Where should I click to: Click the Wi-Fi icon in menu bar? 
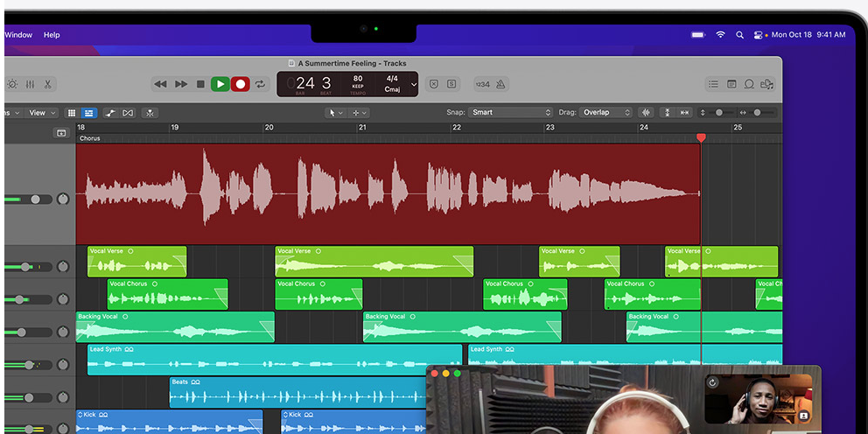(x=720, y=35)
